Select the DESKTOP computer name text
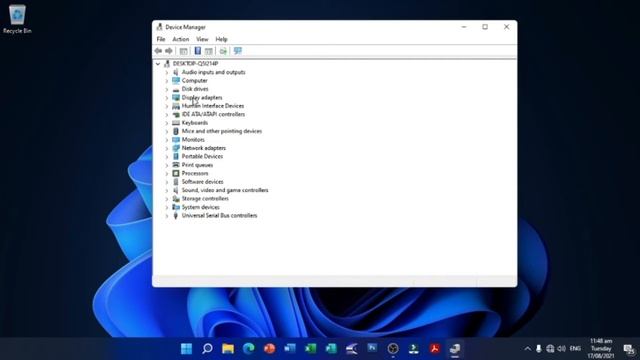This screenshot has height=360, width=640. (195, 64)
